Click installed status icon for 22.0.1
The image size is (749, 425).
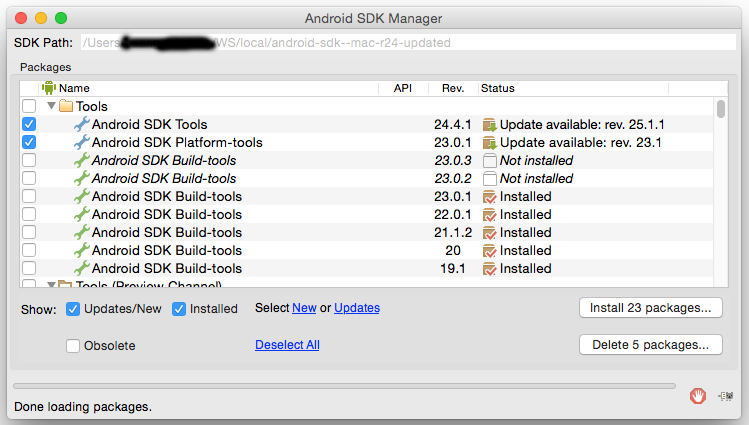pos(490,215)
